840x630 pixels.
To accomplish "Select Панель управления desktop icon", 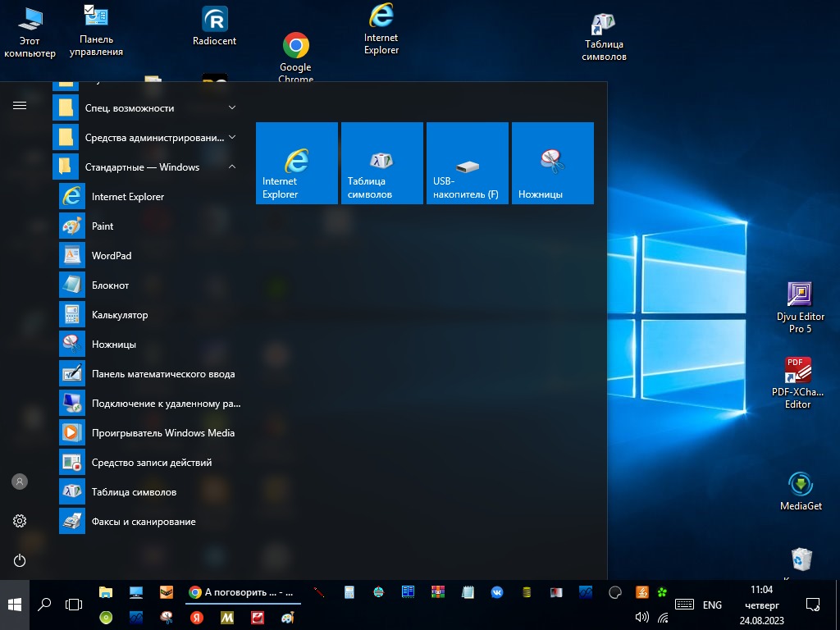I will click(x=97, y=31).
